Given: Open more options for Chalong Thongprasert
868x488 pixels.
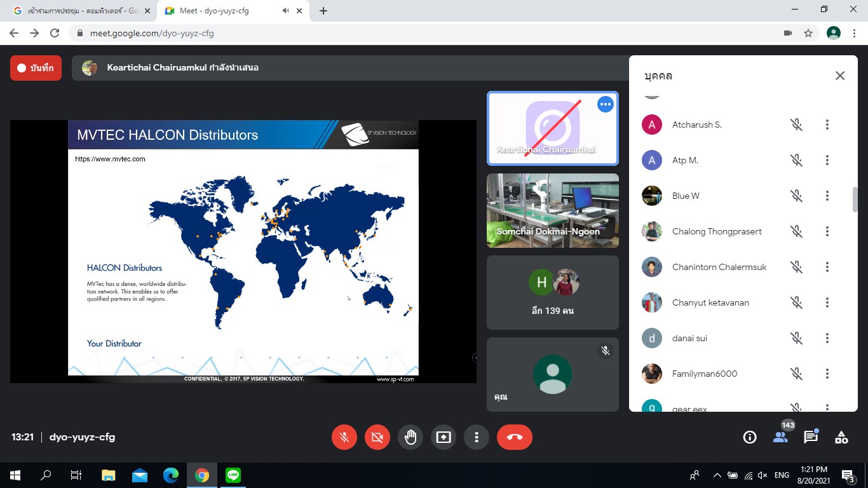Looking at the screenshot, I should point(827,231).
